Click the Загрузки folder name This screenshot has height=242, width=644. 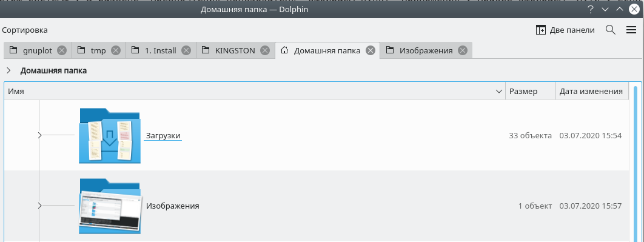163,136
